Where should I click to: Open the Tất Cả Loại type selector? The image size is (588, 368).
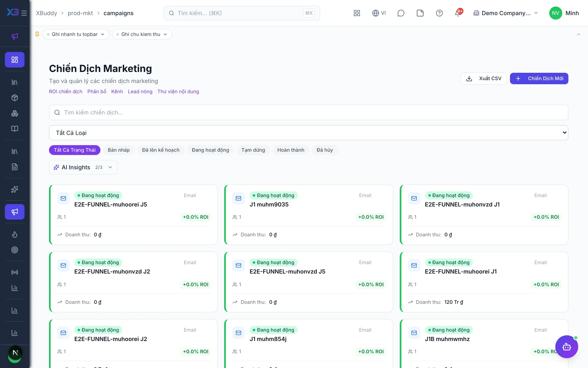pos(308,133)
